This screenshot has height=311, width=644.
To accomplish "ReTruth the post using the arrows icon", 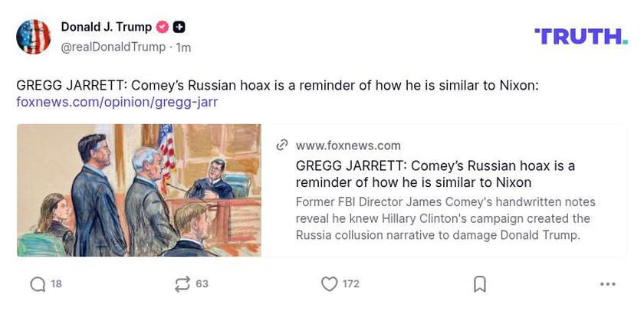I will (x=182, y=284).
